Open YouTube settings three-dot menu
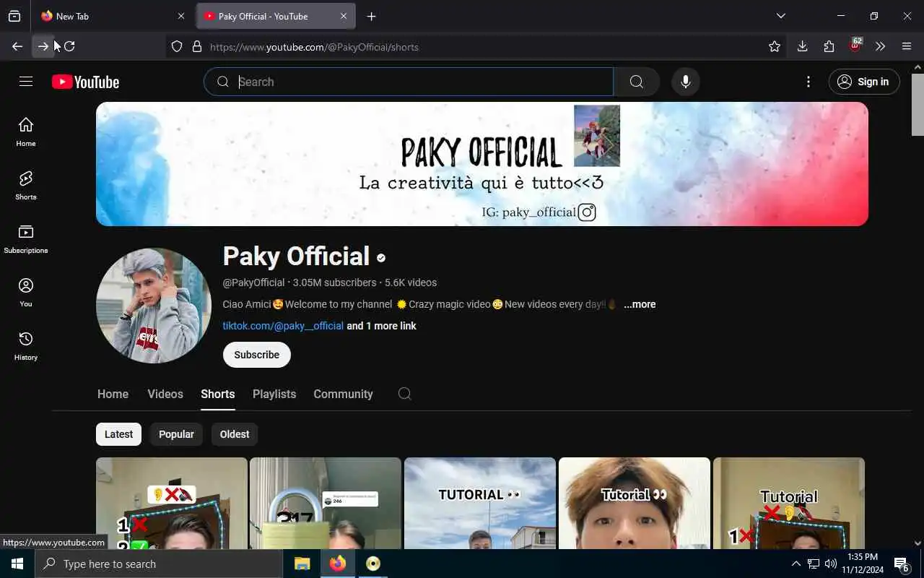Viewport: 924px width, 578px height. pos(808,82)
